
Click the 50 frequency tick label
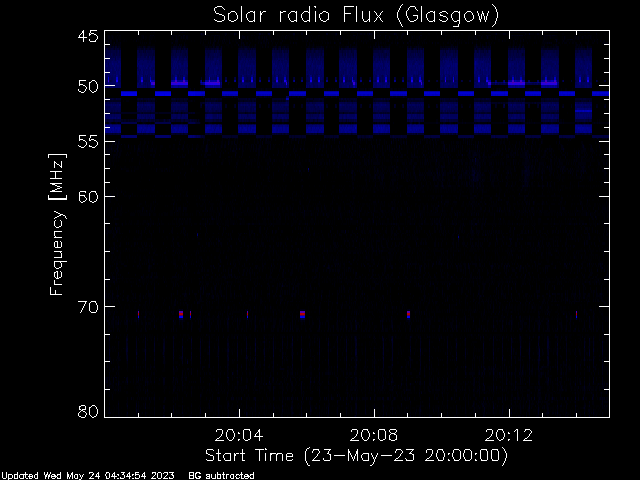[x=88, y=87]
